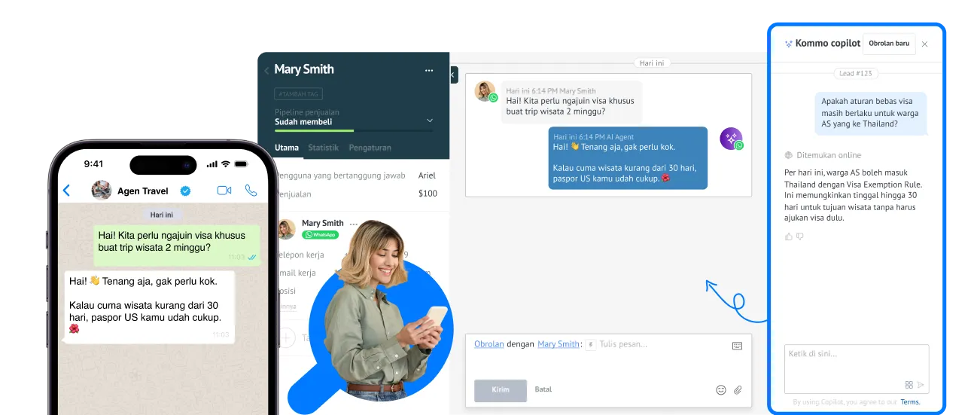Screen dimensions: 980x415
Task: Click the purple AI Agent sparkle avatar
Action: [731, 139]
